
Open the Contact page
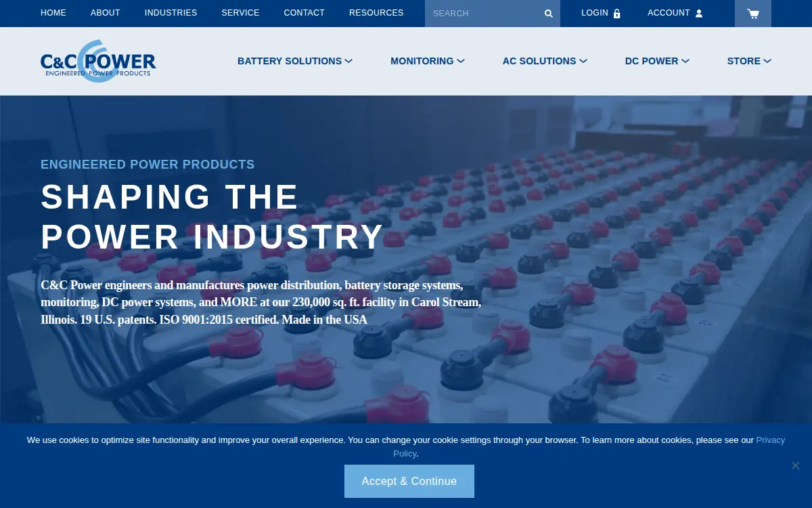point(304,13)
